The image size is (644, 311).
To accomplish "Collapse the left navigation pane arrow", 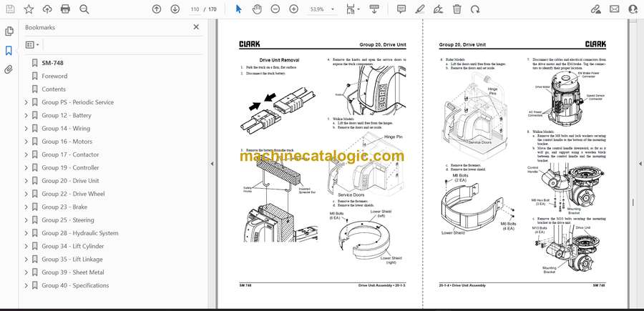I will [x=212, y=164].
